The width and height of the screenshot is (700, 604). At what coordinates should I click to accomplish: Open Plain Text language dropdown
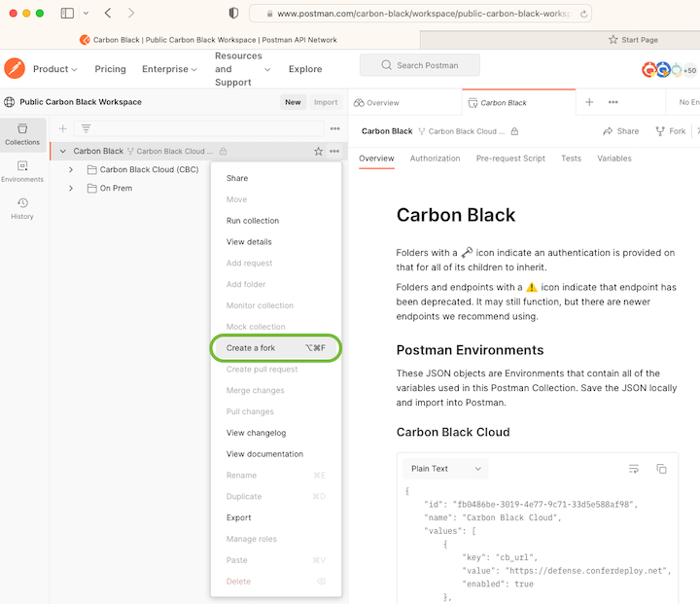(445, 469)
